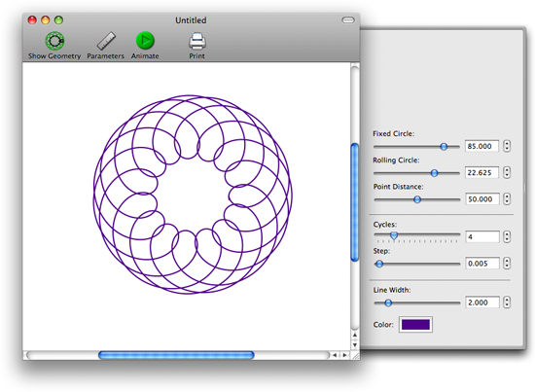This screenshot has width=535, height=392.
Task: Click the Step 0.005 input field
Action: pos(481,263)
